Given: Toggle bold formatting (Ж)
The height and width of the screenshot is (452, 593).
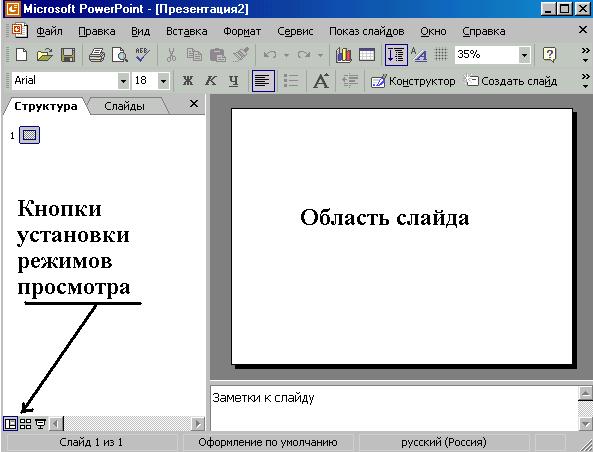Looking at the screenshot, I should pos(188,81).
